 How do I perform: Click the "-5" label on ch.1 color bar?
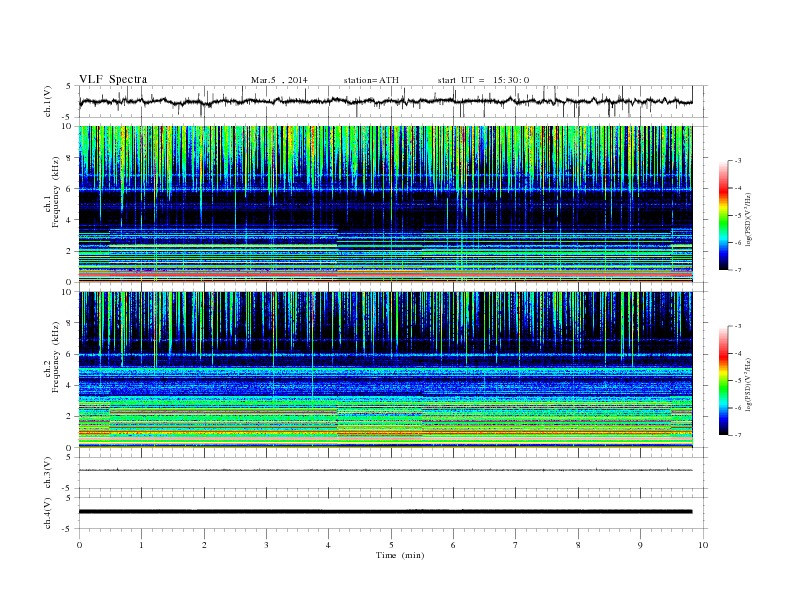[738, 216]
